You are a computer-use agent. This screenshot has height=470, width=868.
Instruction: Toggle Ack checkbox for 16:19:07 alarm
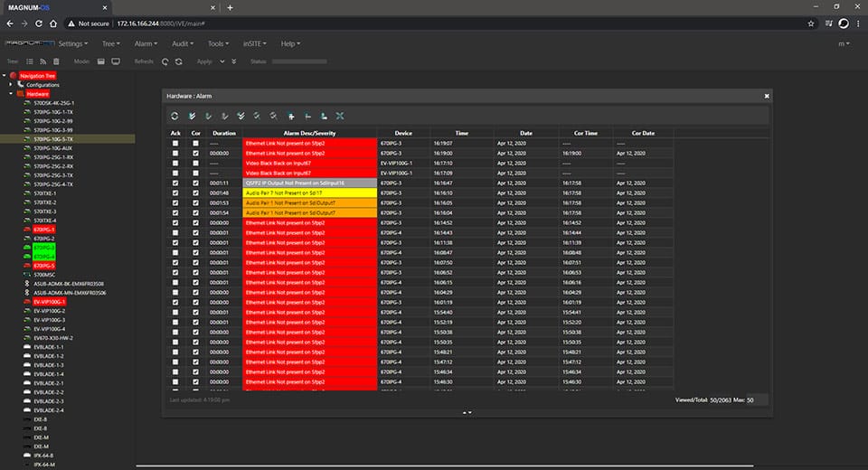click(175, 144)
